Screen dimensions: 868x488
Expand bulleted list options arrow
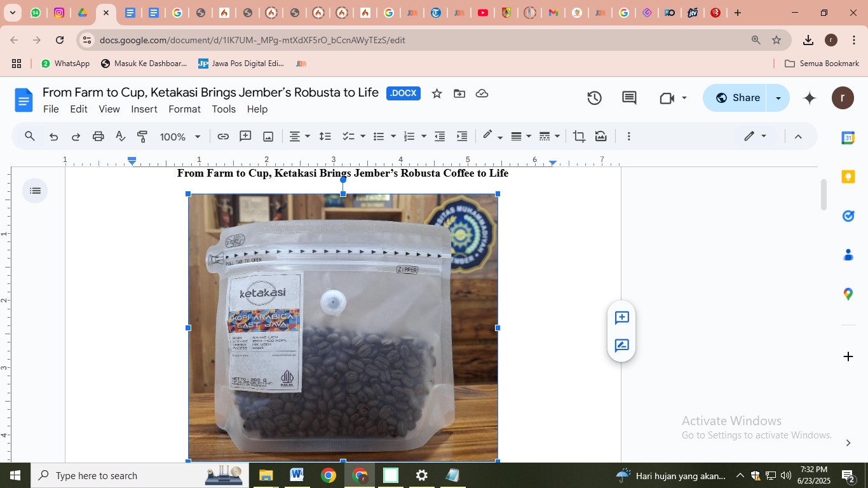tap(393, 136)
